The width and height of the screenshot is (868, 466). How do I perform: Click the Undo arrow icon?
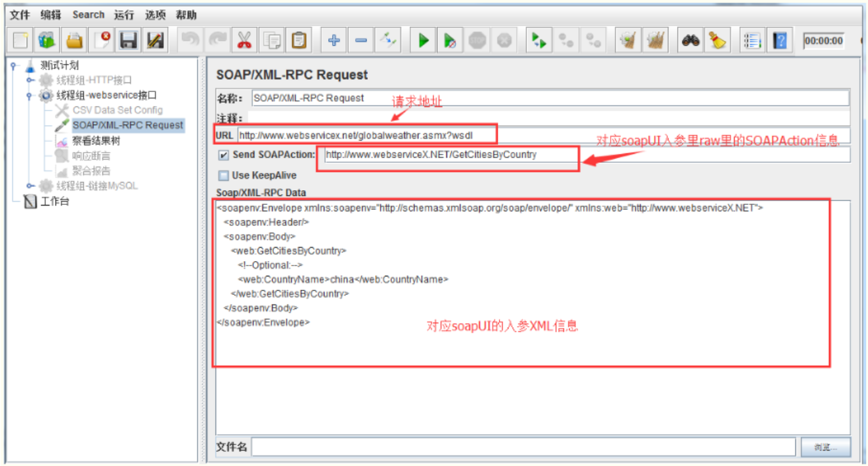point(190,41)
